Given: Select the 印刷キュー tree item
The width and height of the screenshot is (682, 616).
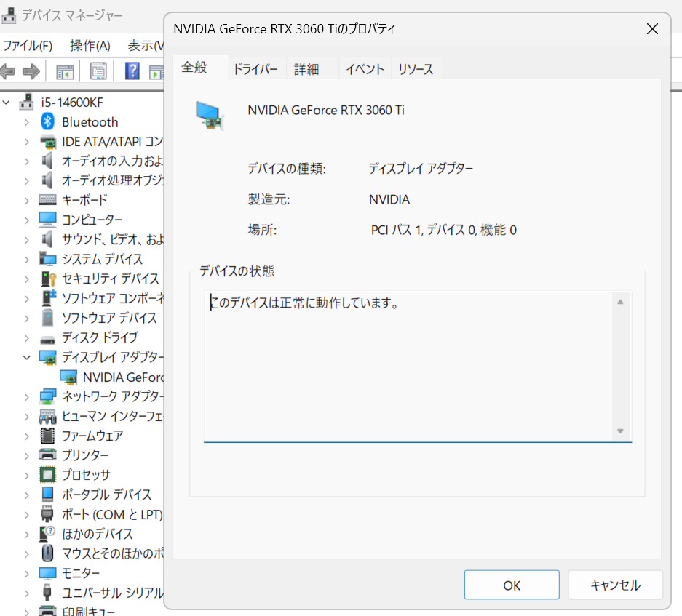Looking at the screenshot, I should click(x=88, y=611).
